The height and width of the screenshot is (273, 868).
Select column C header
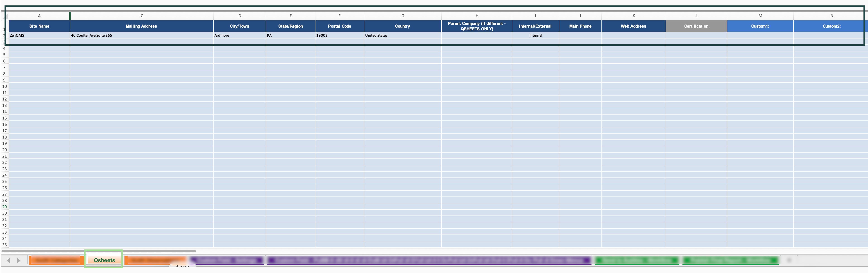point(141,16)
